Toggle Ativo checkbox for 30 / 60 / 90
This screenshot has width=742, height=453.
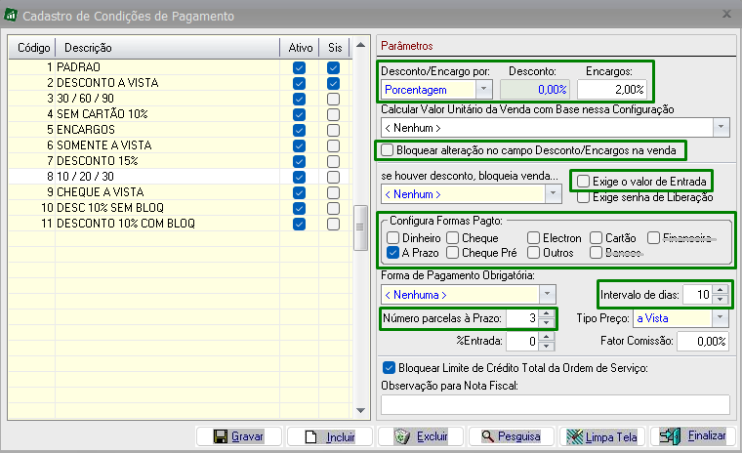299,99
